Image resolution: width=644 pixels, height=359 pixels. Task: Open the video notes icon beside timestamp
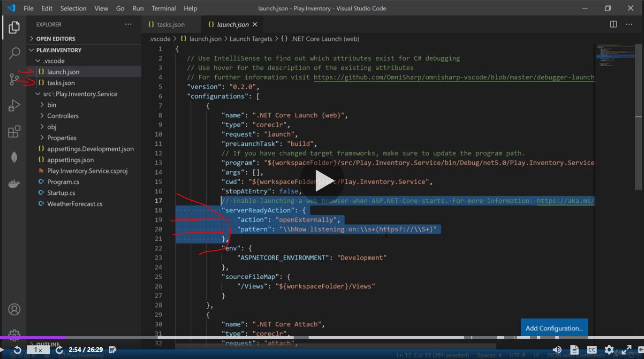click(112, 350)
